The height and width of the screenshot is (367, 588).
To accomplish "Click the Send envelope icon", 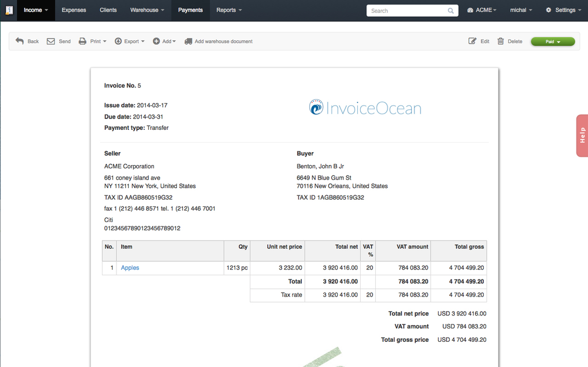I will (51, 41).
